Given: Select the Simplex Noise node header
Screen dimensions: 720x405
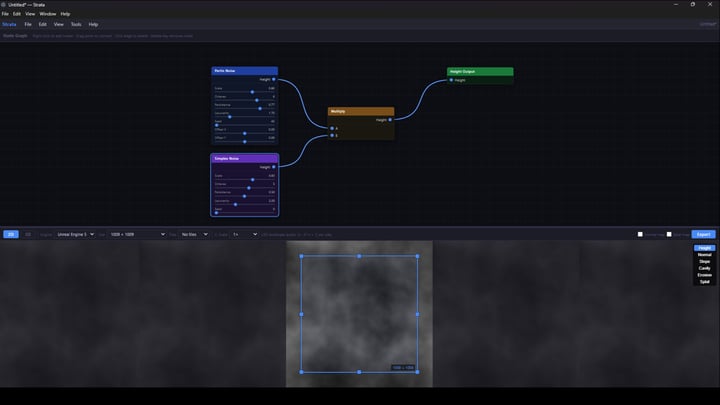Looking at the screenshot, I should click(x=244, y=158).
